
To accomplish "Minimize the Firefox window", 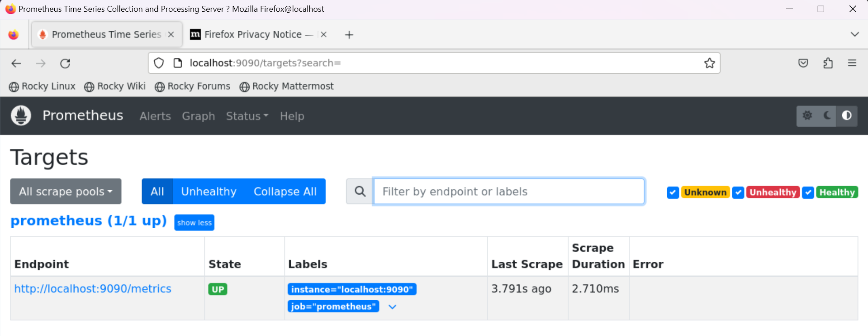I will [x=790, y=9].
